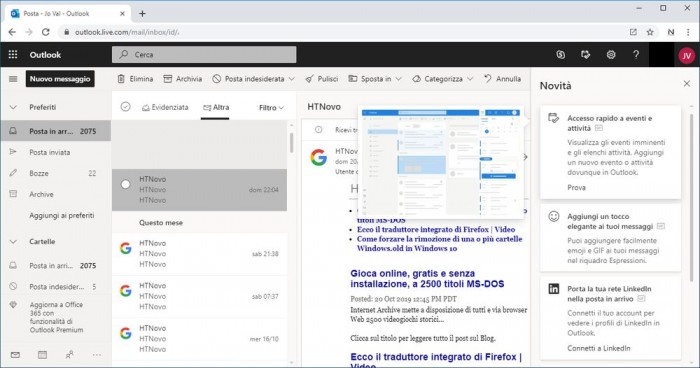
Task: Open Outlook settings gear
Action: pyautogui.click(x=611, y=54)
